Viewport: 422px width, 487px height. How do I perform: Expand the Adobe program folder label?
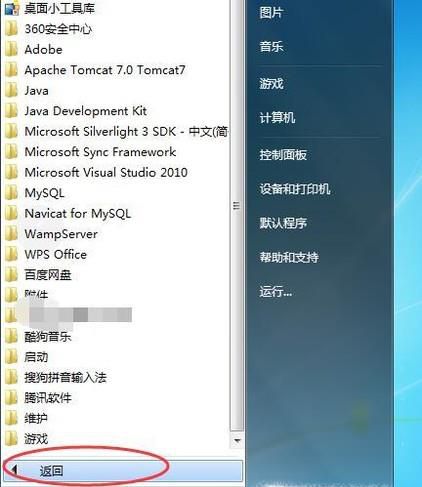tap(43, 50)
